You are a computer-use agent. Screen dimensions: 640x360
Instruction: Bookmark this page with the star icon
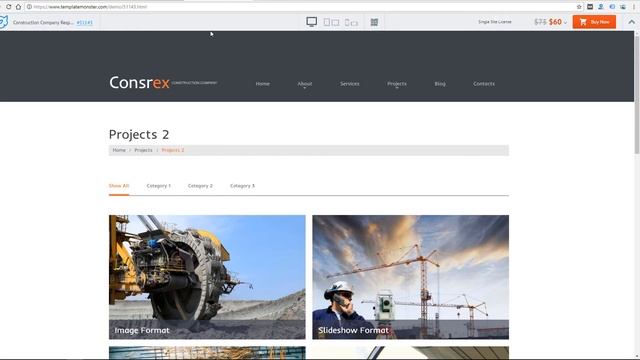[x=579, y=7]
